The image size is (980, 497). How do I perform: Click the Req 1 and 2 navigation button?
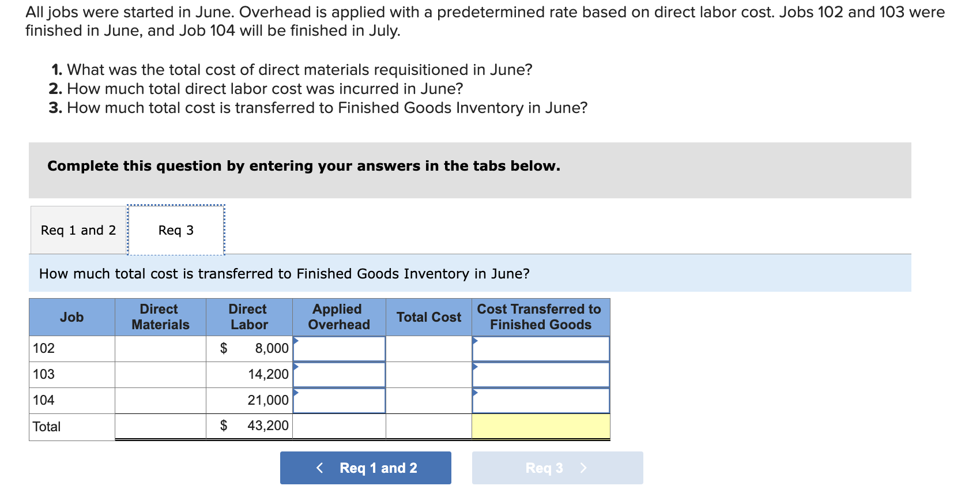click(x=365, y=468)
